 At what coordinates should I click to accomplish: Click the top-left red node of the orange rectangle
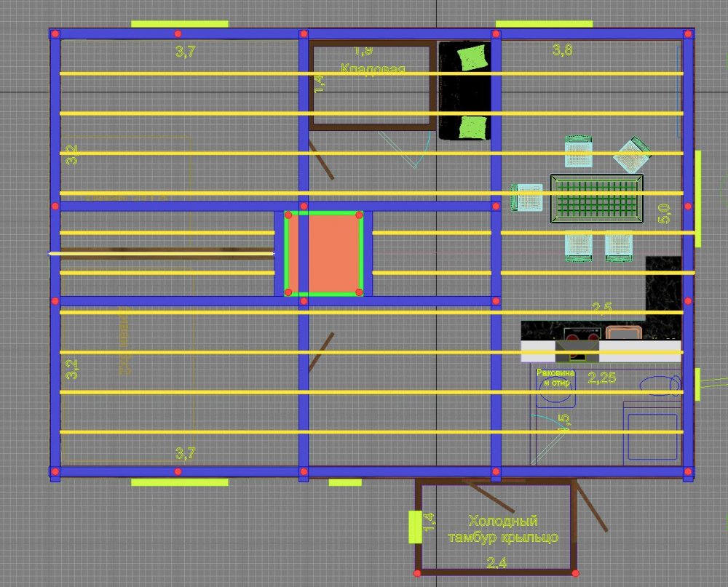(288, 215)
